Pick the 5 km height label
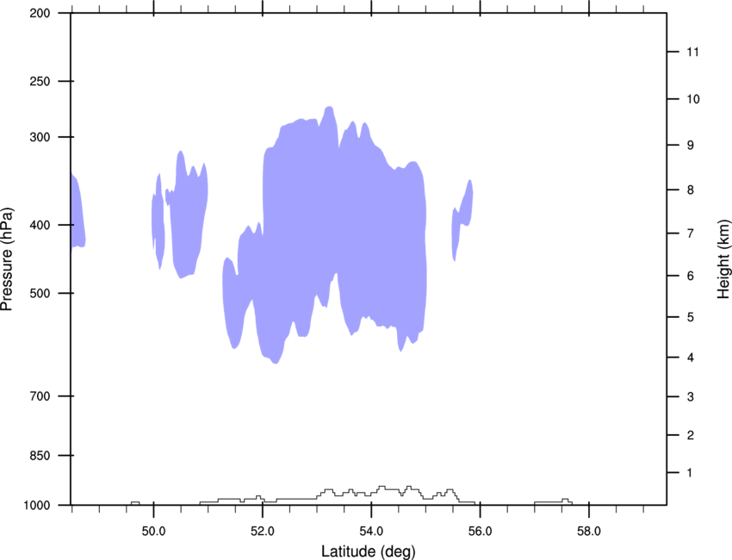 691,318
